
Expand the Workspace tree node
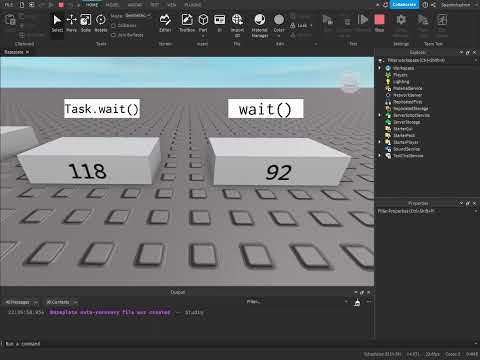380,68
